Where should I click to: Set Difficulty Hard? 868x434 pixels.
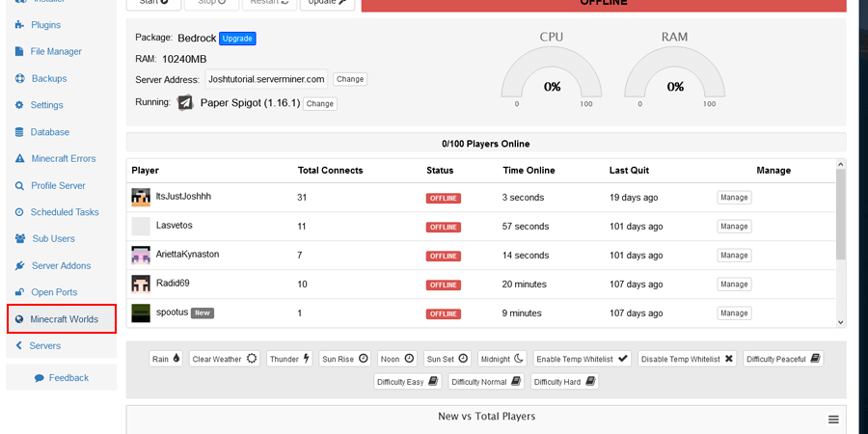564,381
